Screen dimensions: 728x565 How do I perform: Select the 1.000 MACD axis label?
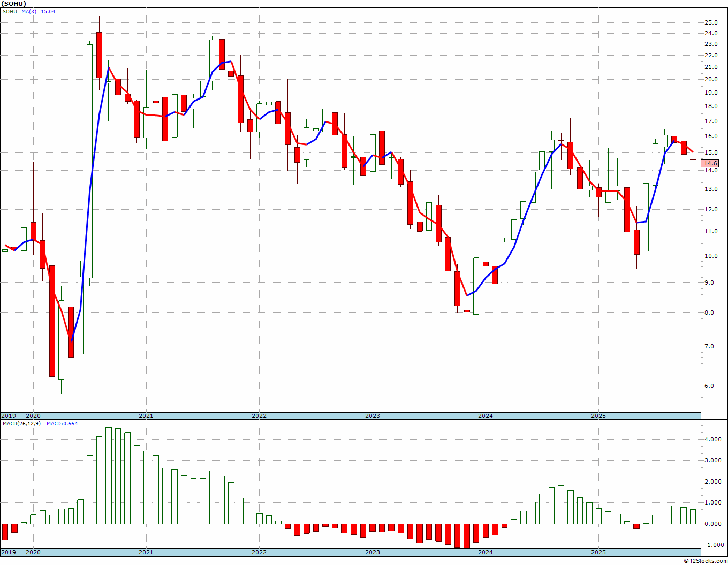[712, 502]
